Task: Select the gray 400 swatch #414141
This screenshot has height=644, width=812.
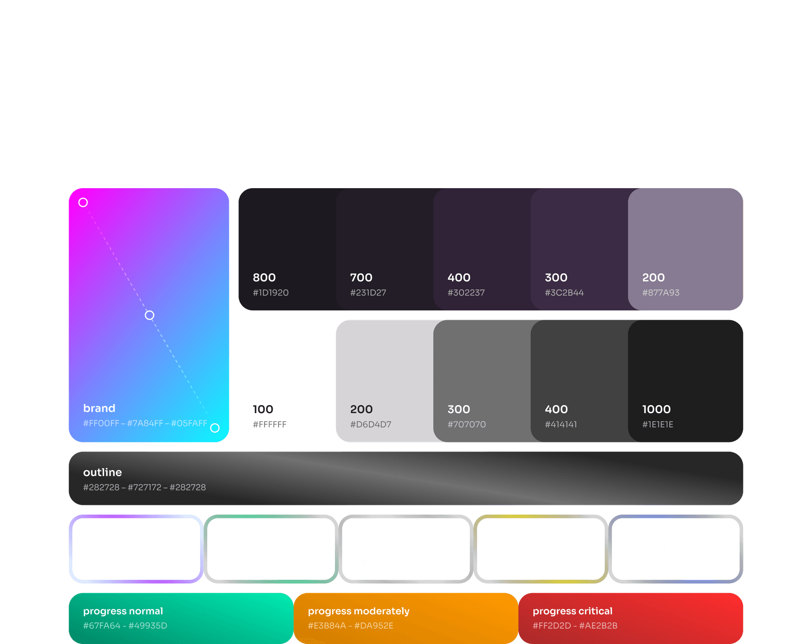Action: point(579,381)
